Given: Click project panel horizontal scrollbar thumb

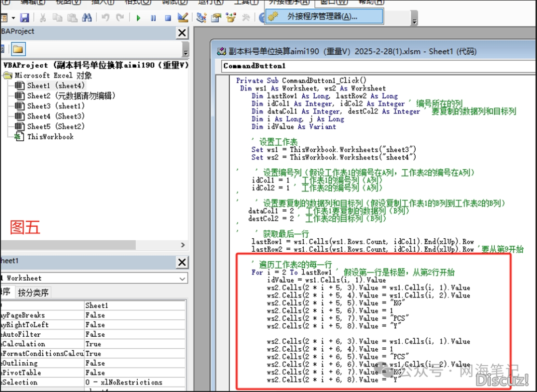Looking at the screenshot, I should [x=68, y=245].
